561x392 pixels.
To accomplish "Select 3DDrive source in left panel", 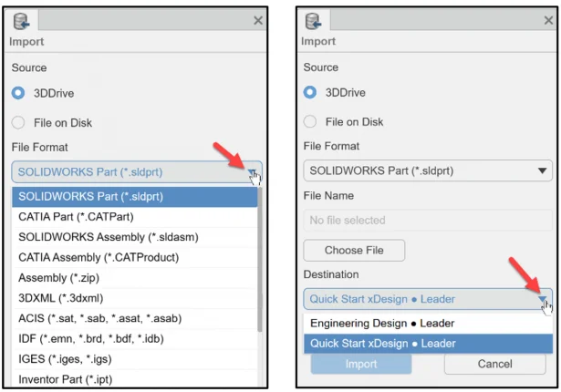I will pos(18,93).
